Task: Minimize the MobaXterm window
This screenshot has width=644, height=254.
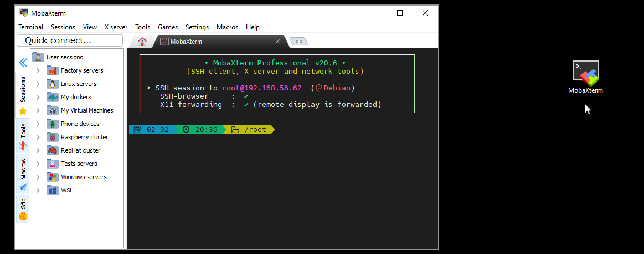Action: (x=374, y=13)
